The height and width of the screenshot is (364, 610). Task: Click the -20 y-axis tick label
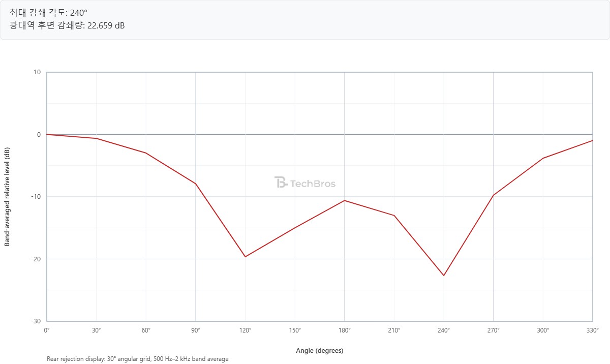click(37, 259)
